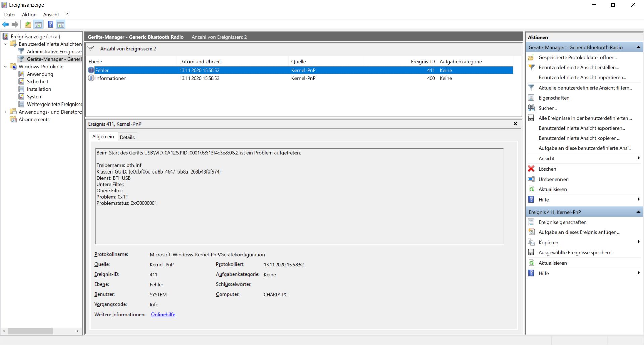The width and height of the screenshot is (644, 345).
Task: Go forward with the toolbar right arrow
Action: click(15, 24)
